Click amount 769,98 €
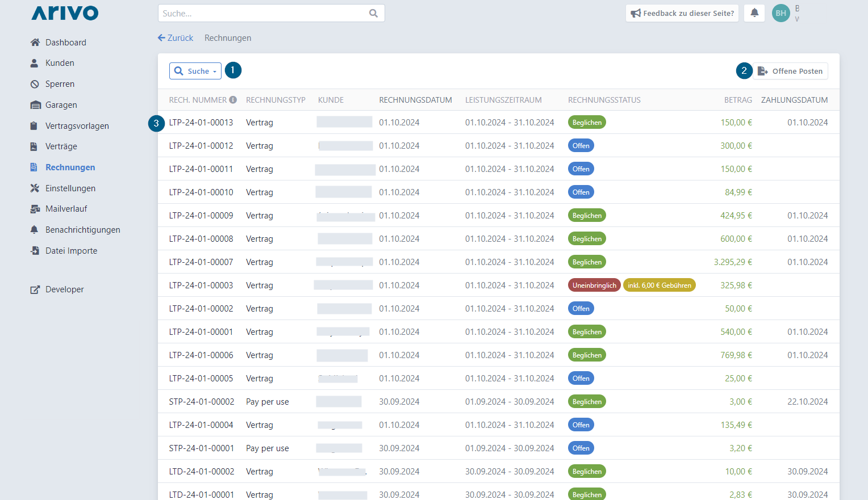This screenshot has height=500, width=868. [736, 355]
